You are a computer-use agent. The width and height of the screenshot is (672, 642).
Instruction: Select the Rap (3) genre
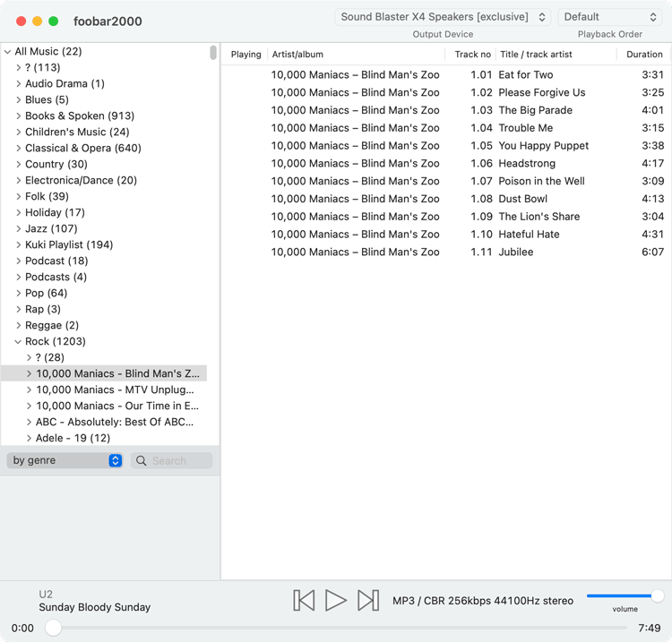tap(43, 309)
